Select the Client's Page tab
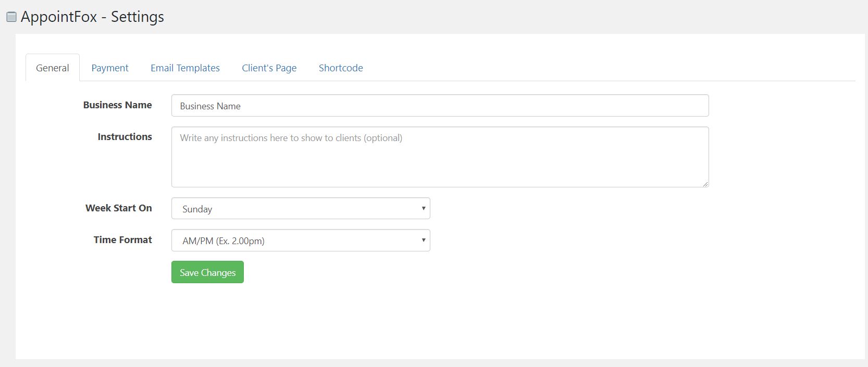868x367 pixels. coord(269,68)
